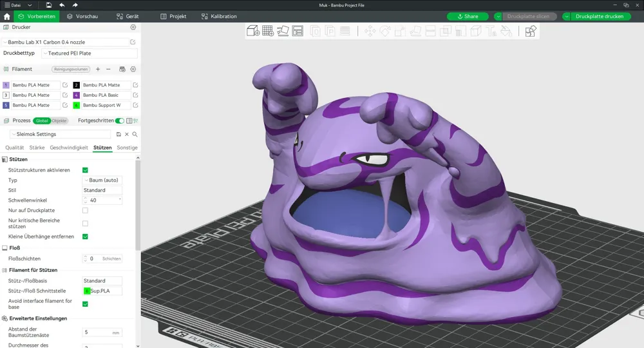Viewport: 644px width, 348px height.
Task: Toggle the Fortgeschritten switch
Action: coord(120,121)
